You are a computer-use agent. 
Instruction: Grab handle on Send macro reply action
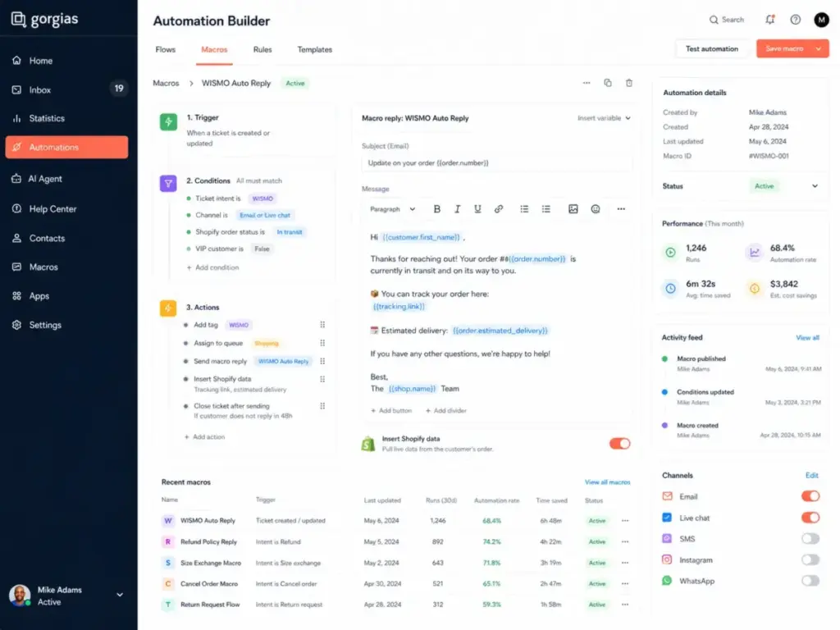[x=322, y=361]
